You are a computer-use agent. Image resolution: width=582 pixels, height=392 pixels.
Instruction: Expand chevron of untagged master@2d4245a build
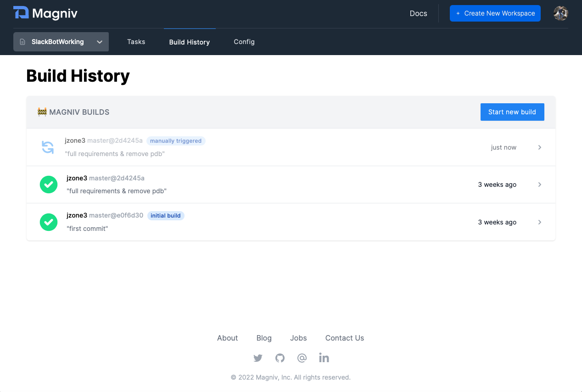[540, 185]
